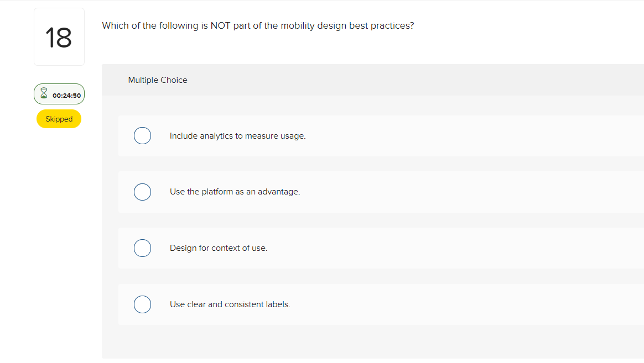Click the question text about mobility design best practices
The height and width of the screenshot is (363, 644).
[258, 26]
